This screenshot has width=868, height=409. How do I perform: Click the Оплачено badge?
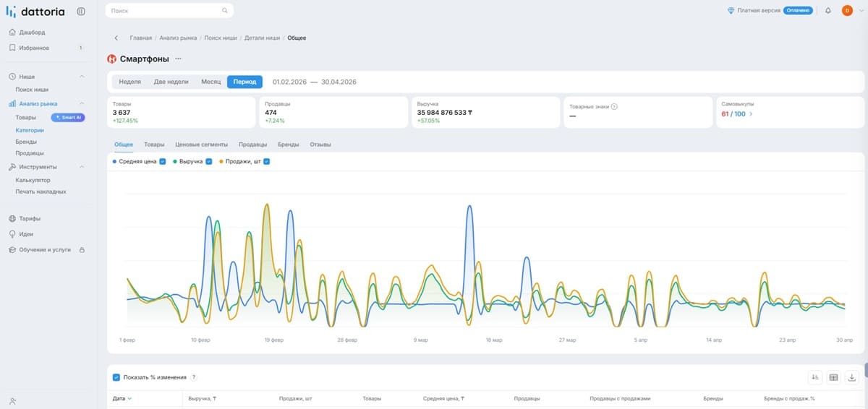pos(798,11)
